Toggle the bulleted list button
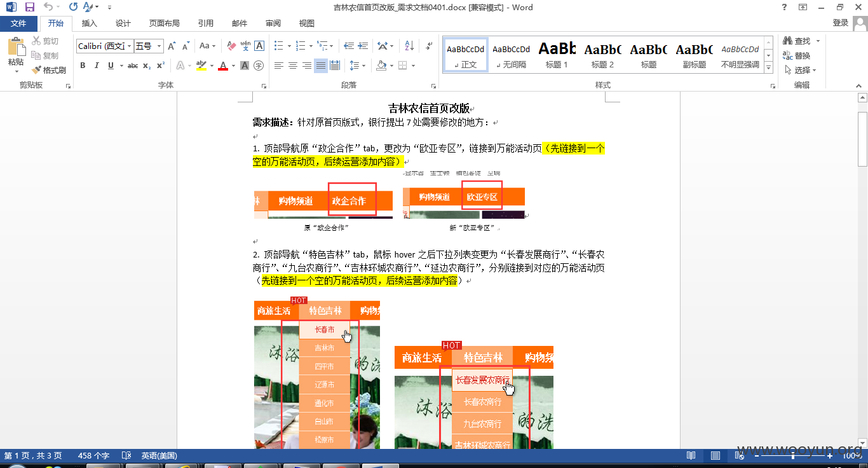 (278, 46)
